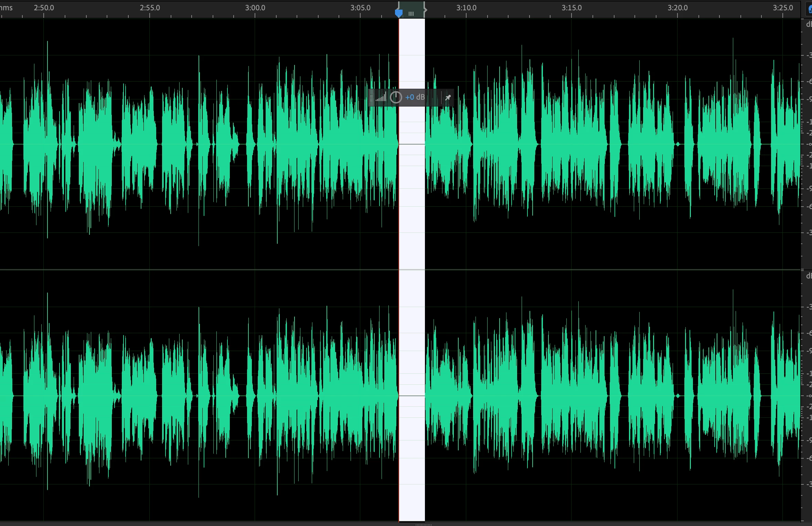The image size is (812, 526).
Task: Click the ruler at 3:00.0
Action: click(x=255, y=8)
